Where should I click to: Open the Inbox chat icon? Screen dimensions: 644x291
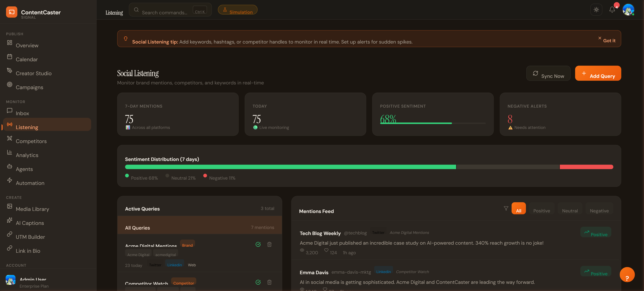(x=9, y=110)
